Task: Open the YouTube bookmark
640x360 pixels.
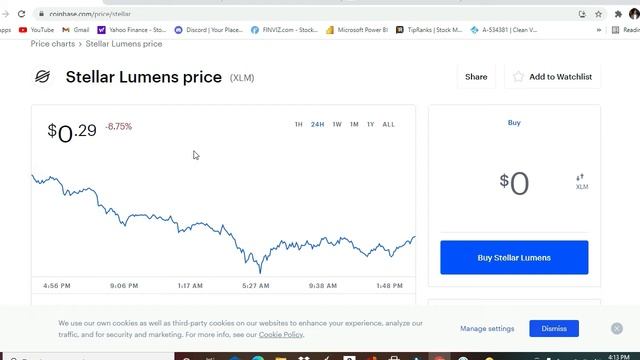Action: click(36, 30)
